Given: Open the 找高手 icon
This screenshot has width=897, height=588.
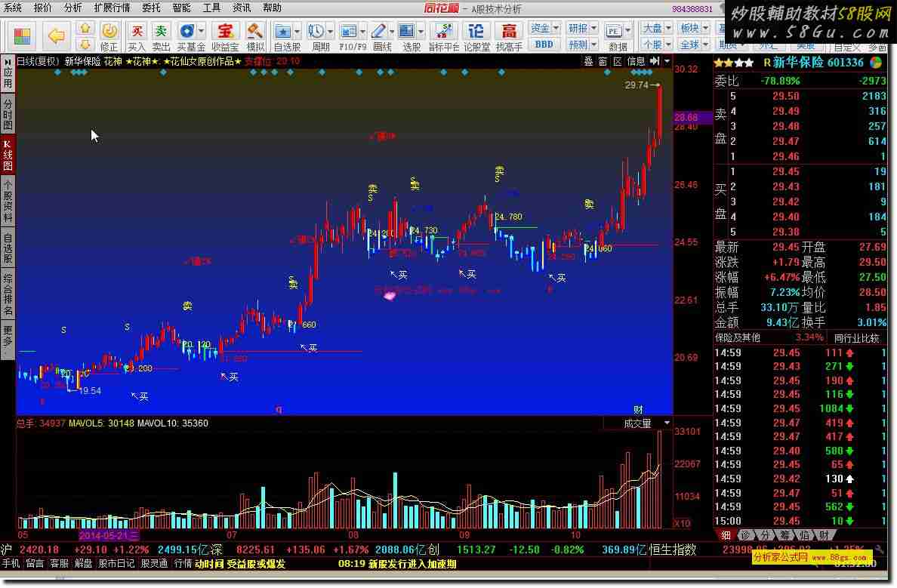Looking at the screenshot, I should pos(509,36).
